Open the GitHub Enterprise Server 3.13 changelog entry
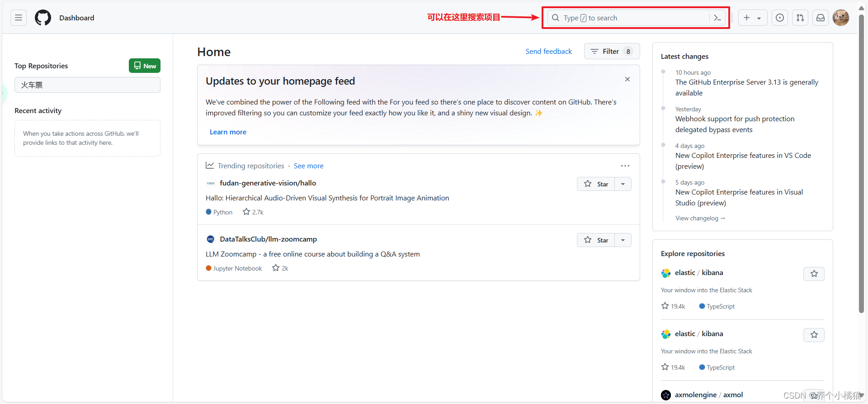The image size is (868, 404). click(746, 87)
